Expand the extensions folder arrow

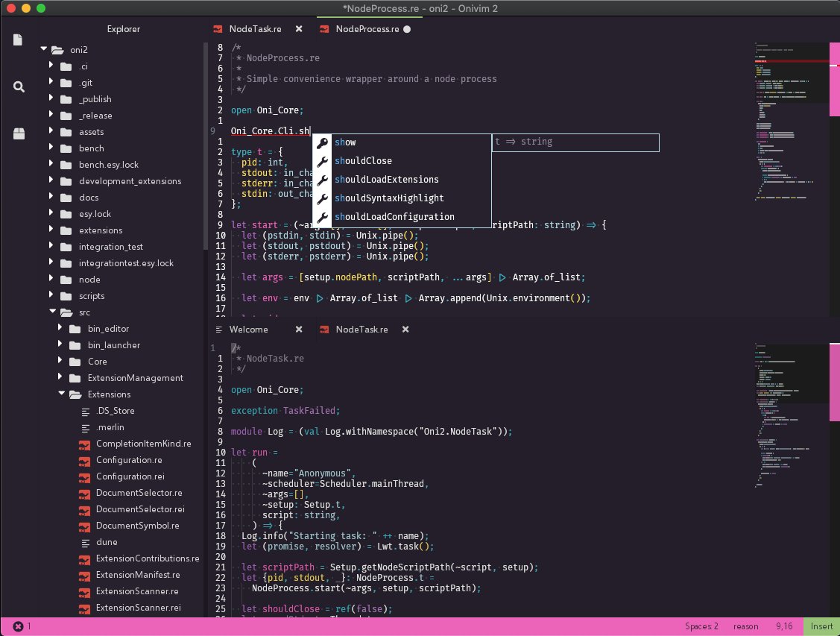[x=51, y=229]
